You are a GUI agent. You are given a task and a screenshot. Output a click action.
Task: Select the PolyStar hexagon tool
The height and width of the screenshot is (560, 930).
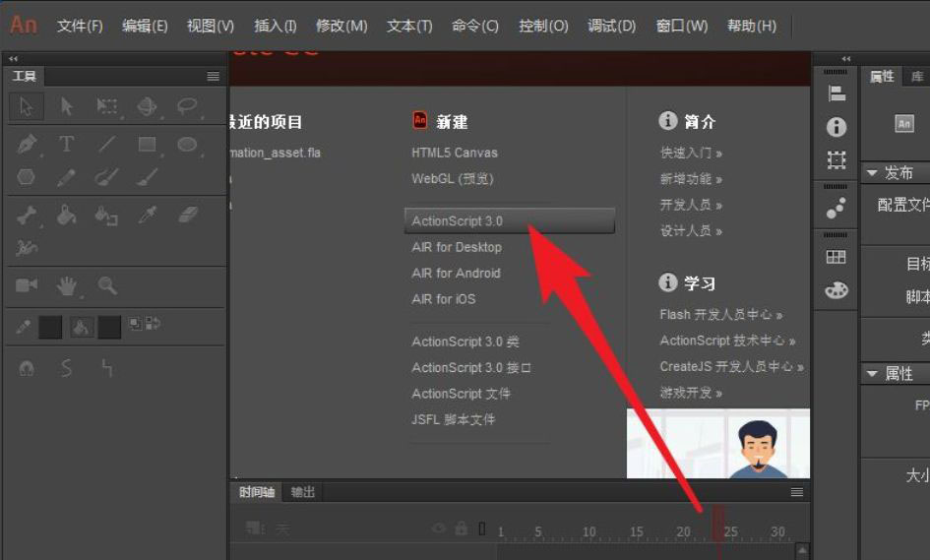27,177
